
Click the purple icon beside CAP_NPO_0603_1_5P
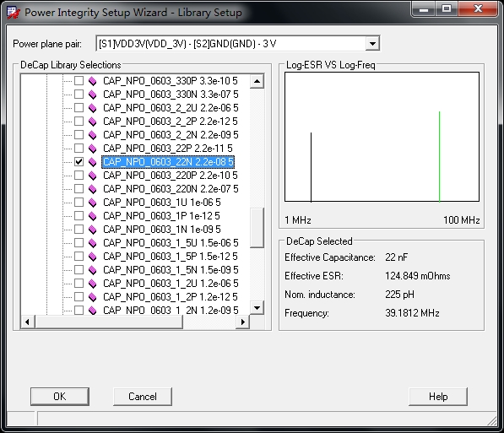[93, 257]
